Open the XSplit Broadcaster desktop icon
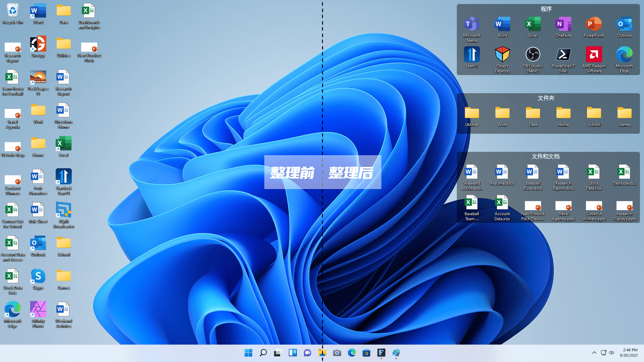This screenshot has height=362, width=644. coord(63,210)
